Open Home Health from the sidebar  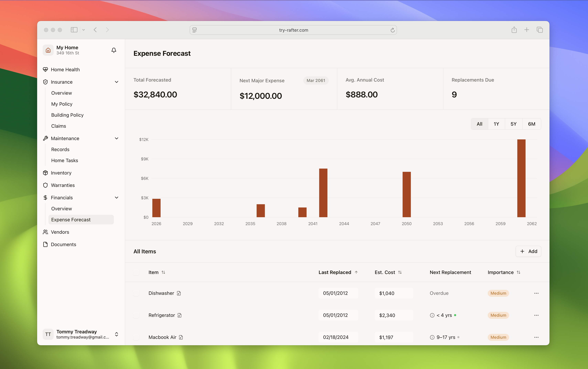[x=65, y=70]
